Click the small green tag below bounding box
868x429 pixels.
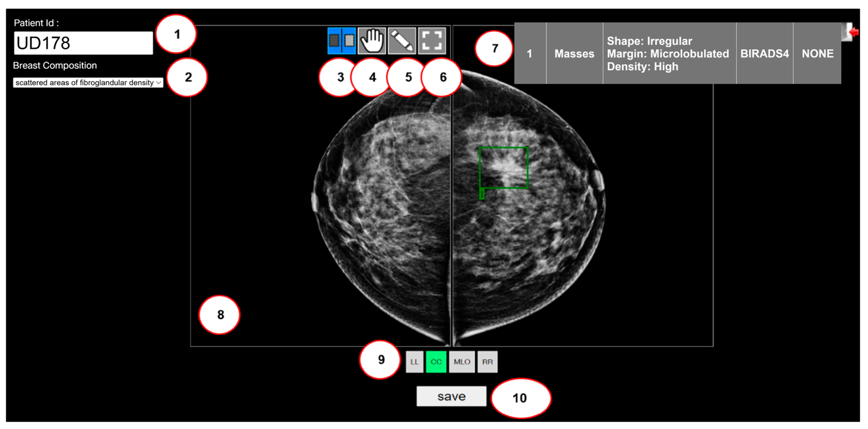(482, 194)
